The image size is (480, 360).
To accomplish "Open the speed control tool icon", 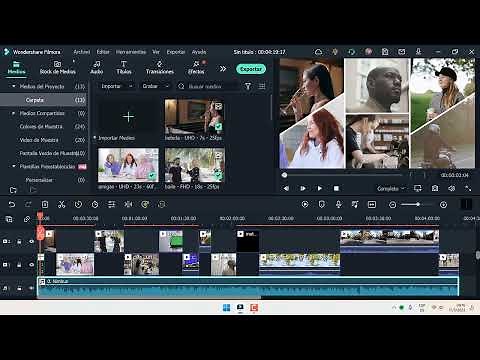I will click(x=78, y=204).
